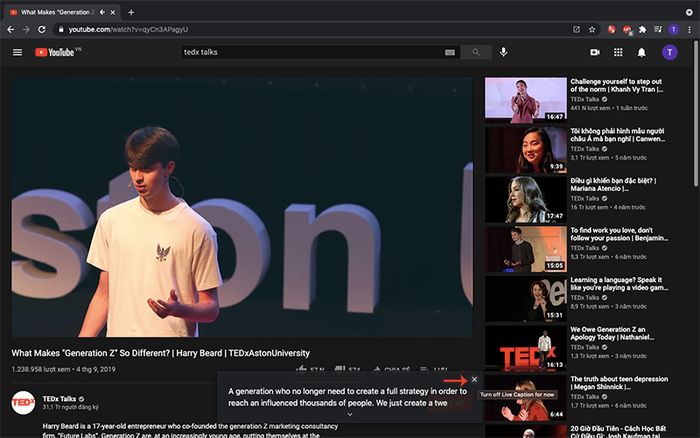Open Learning a language? Speak it title

(619, 284)
